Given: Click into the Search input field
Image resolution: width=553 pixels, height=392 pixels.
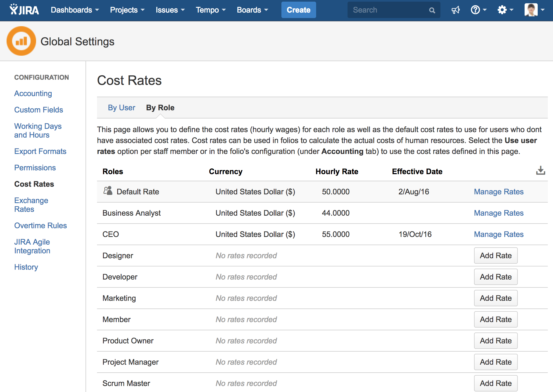Looking at the screenshot, I should click(388, 10).
